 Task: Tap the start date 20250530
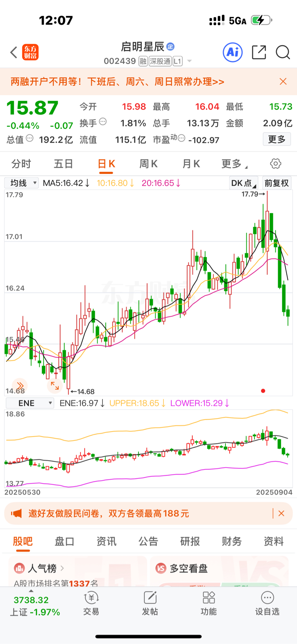point(22,492)
